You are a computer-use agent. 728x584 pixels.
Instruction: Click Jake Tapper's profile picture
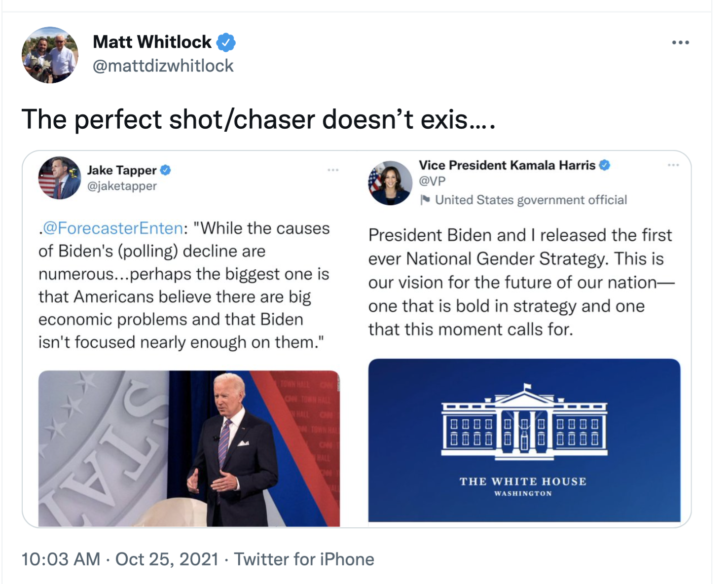60,178
